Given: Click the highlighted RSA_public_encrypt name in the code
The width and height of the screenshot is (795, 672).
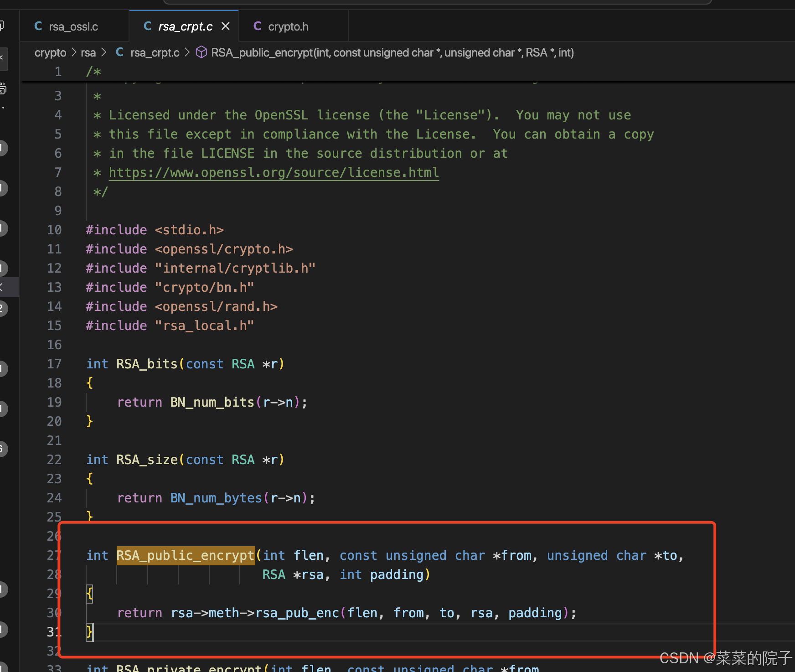Looking at the screenshot, I should click(x=185, y=555).
